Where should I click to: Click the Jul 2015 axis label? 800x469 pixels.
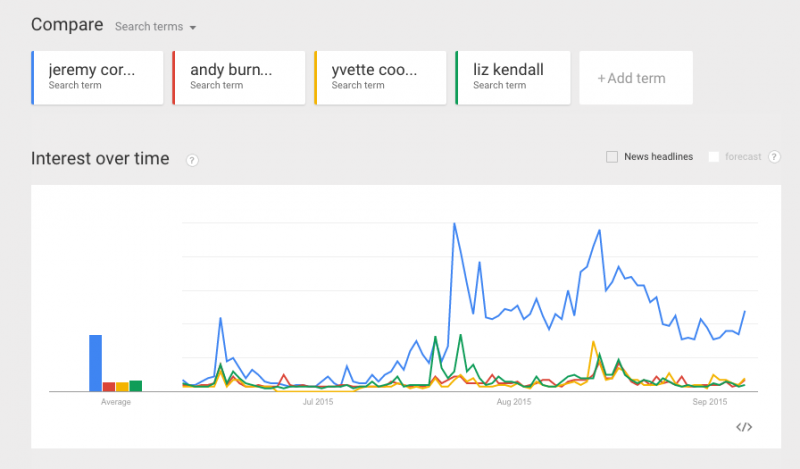click(x=318, y=402)
